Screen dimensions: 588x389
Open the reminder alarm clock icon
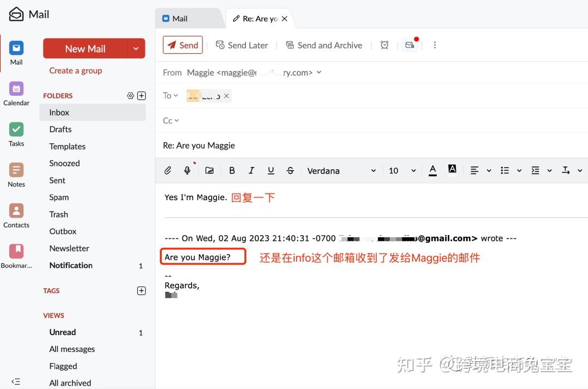tap(384, 45)
